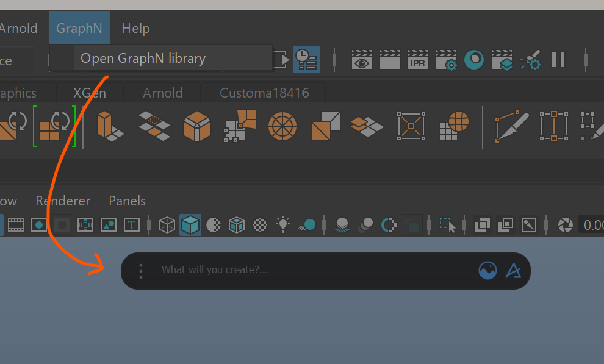Toggle resolution gate viewport icon
The image size is (604, 364).
tap(39, 225)
